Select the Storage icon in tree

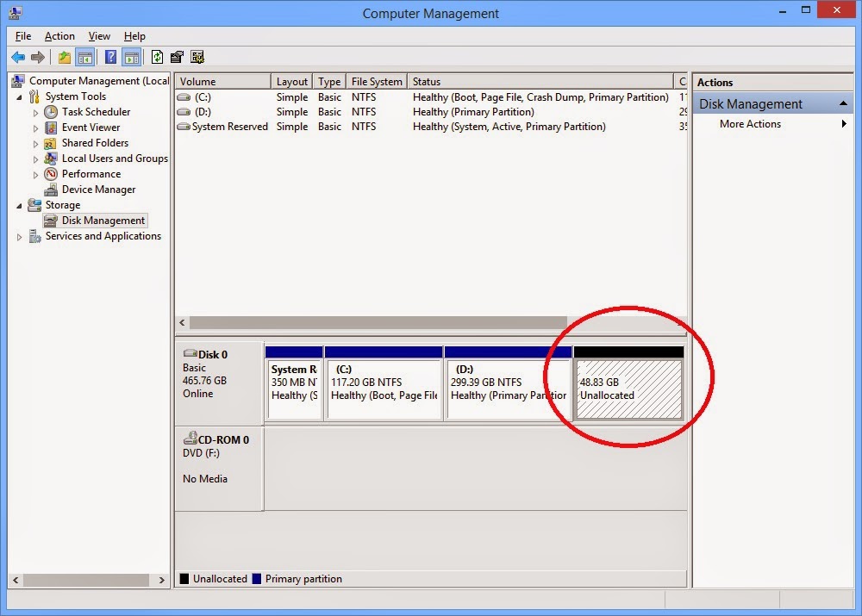[34, 205]
